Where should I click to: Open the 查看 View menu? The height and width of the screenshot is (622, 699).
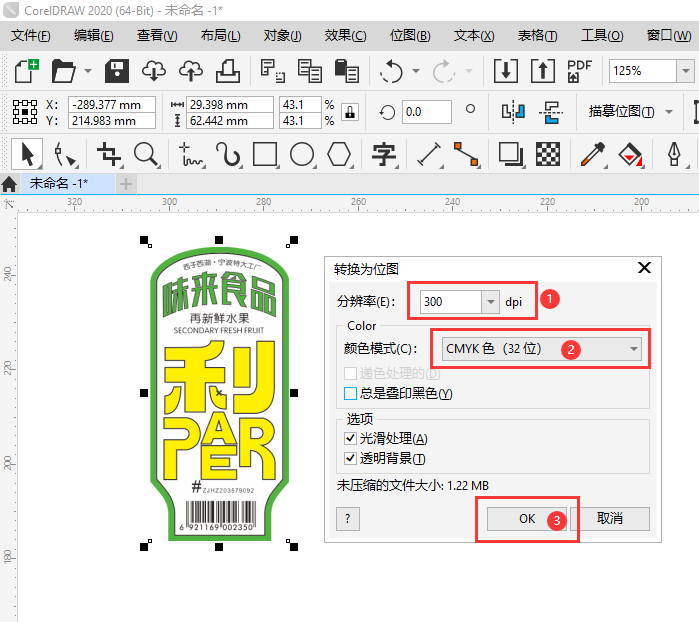coord(157,35)
